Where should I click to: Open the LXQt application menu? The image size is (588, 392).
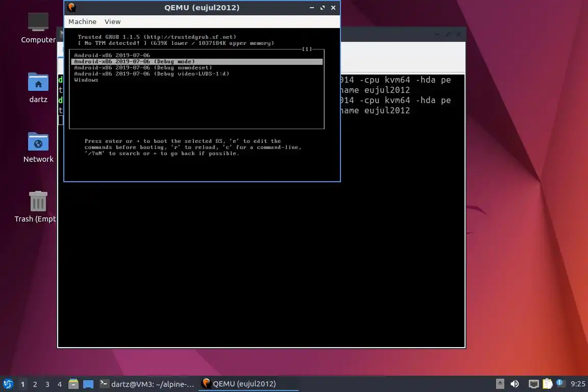pyautogui.click(x=8, y=384)
